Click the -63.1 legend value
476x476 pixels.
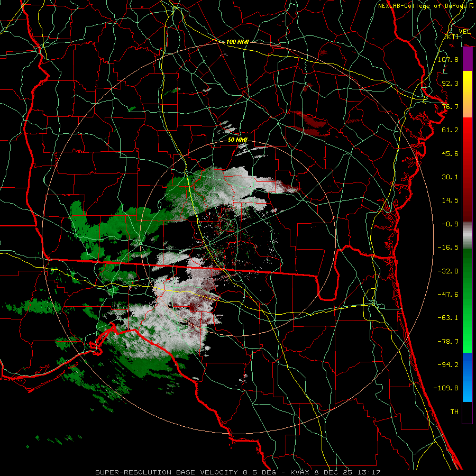pyautogui.click(x=448, y=318)
